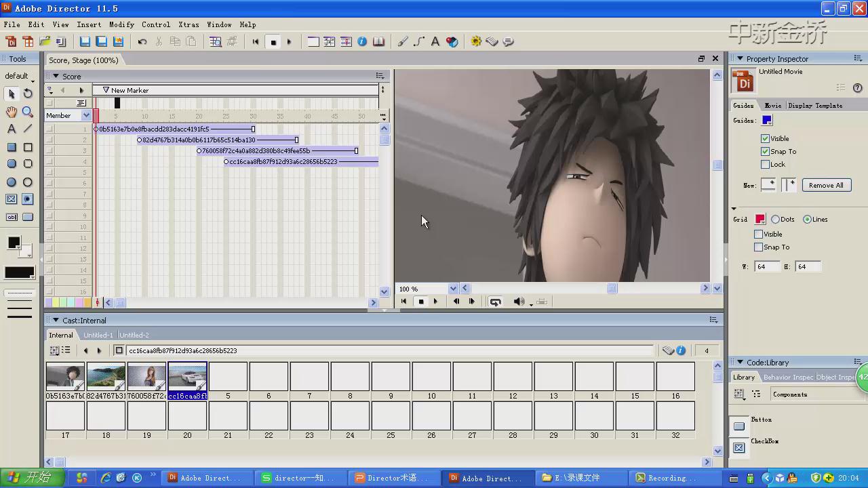This screenshot has height=488, width=868.
Task: Select the Dots grid option
Action: click(775, 219)
